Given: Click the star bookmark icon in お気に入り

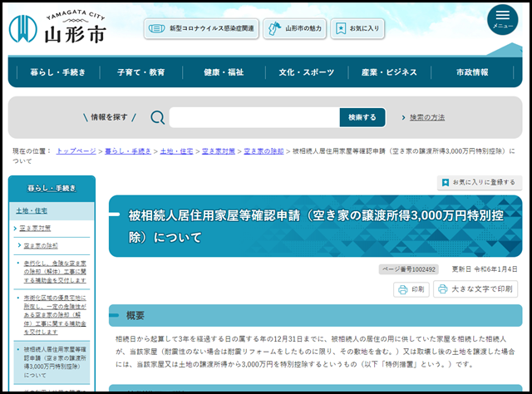Looking at the screenshot, I should [x=341, y=28].
